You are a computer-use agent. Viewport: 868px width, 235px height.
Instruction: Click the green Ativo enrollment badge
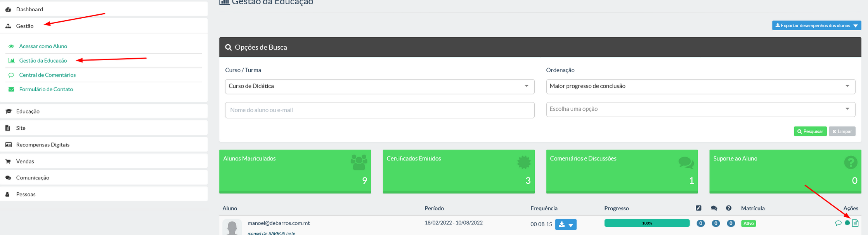(748, 223)
